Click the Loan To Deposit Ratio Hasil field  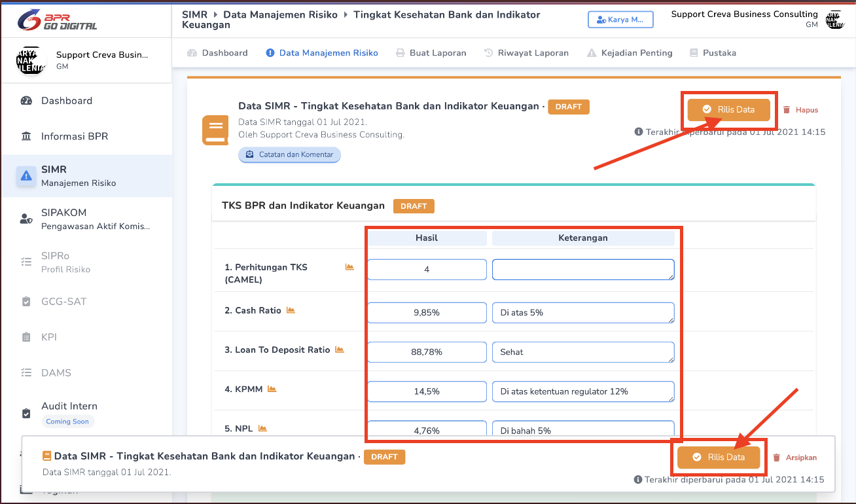tap(427, 351)
